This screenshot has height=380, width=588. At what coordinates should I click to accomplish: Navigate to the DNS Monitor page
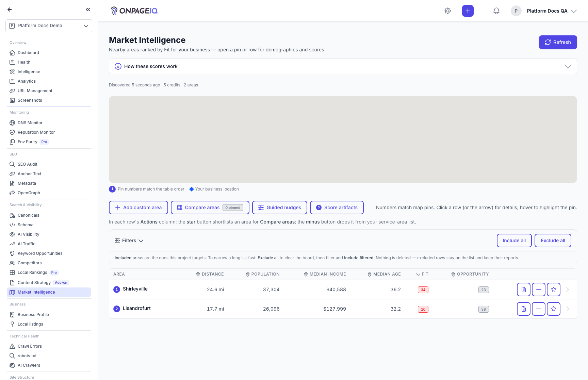coord(30,123)
